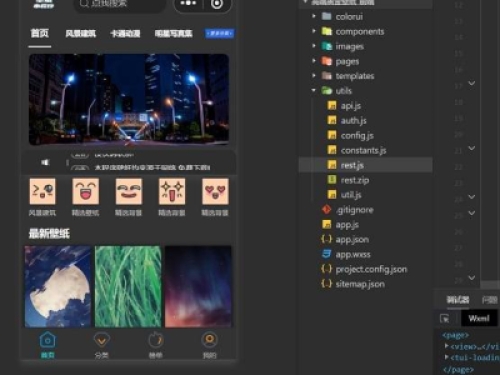Open constants.js in the file tree
This screenshot has width=500, height=375.
363,151
